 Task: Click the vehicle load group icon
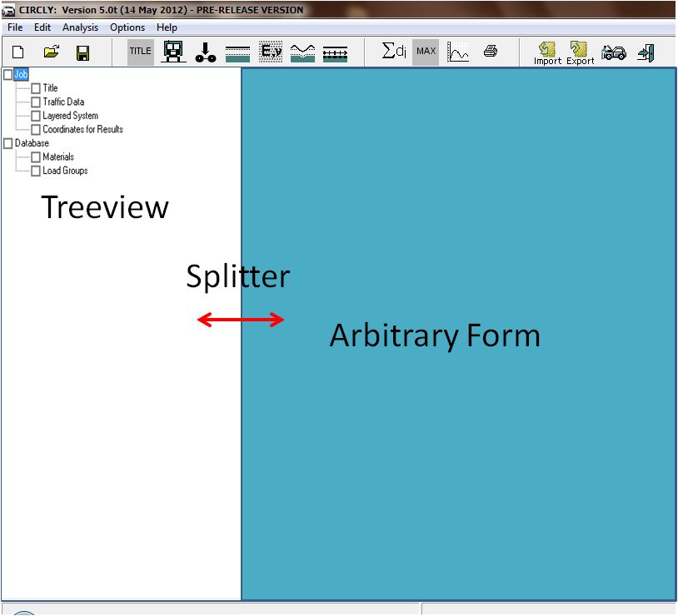(x=614, y=51)
